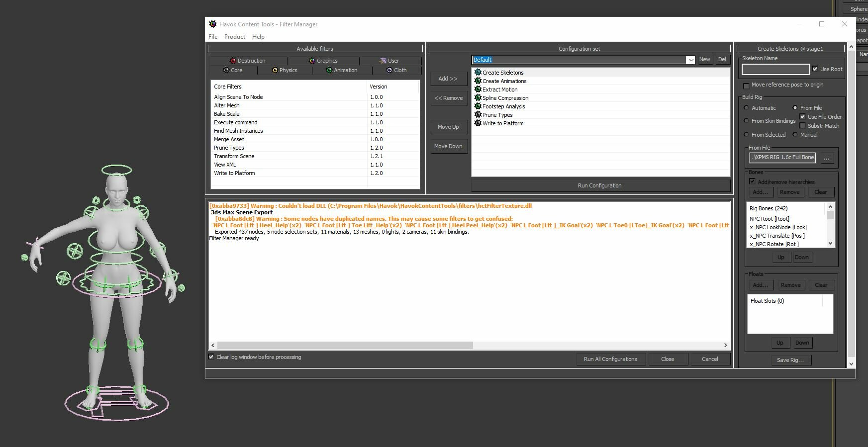Select NPC Root [Root] bone in list
The image size is (868, 447).
(x=770, y=219)
